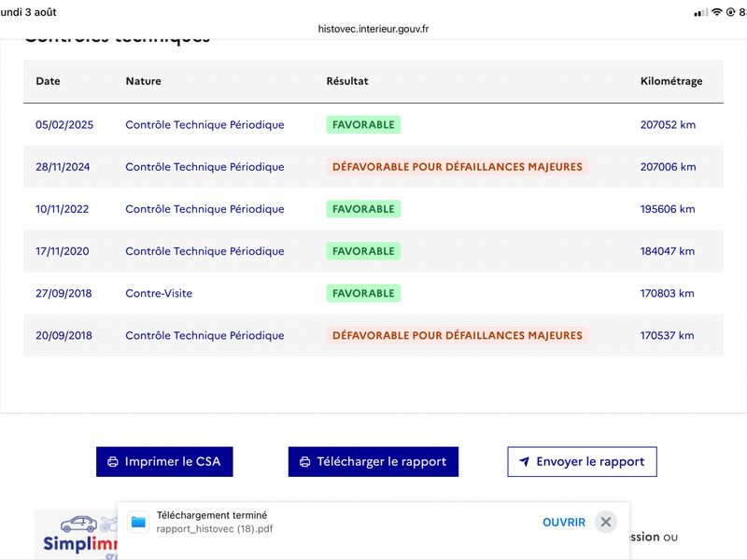The image size is (747, 560).
Task: Click the DÉFAVORABLE badge for 20/09/2018
Action: (x=458, y=335)
